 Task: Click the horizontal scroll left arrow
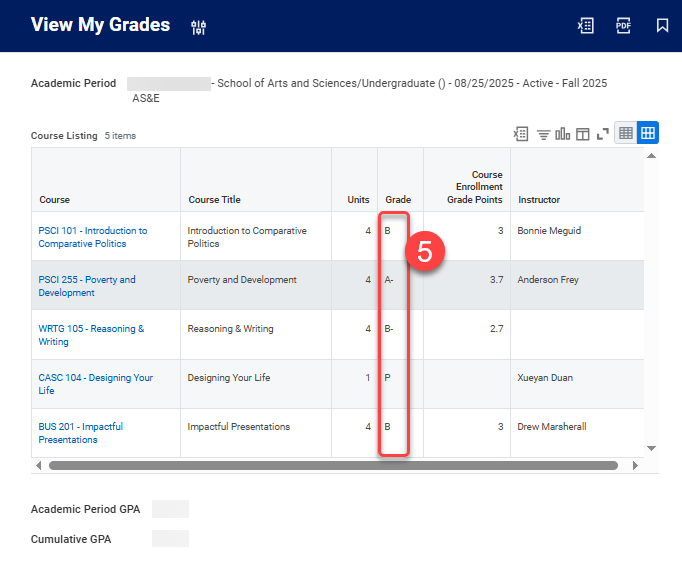39,466
